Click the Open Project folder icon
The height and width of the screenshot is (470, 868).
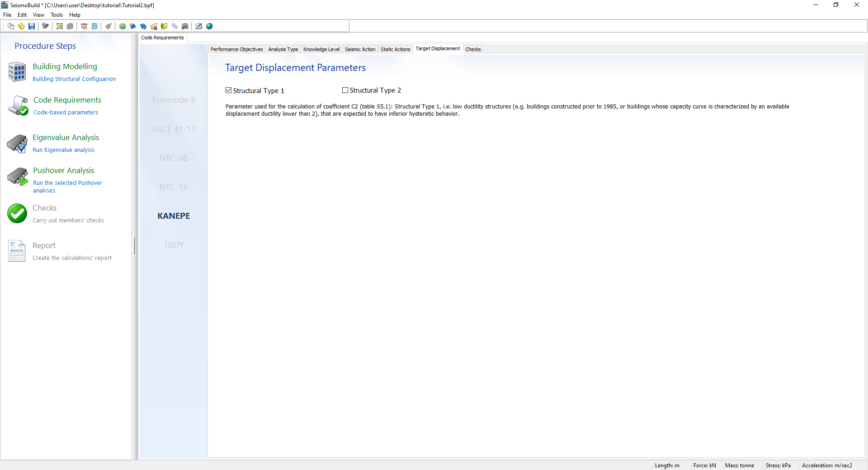pos(21,26)
